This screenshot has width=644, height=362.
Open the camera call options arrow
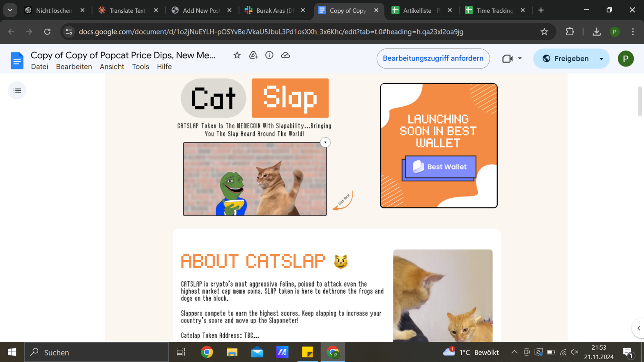520,59
